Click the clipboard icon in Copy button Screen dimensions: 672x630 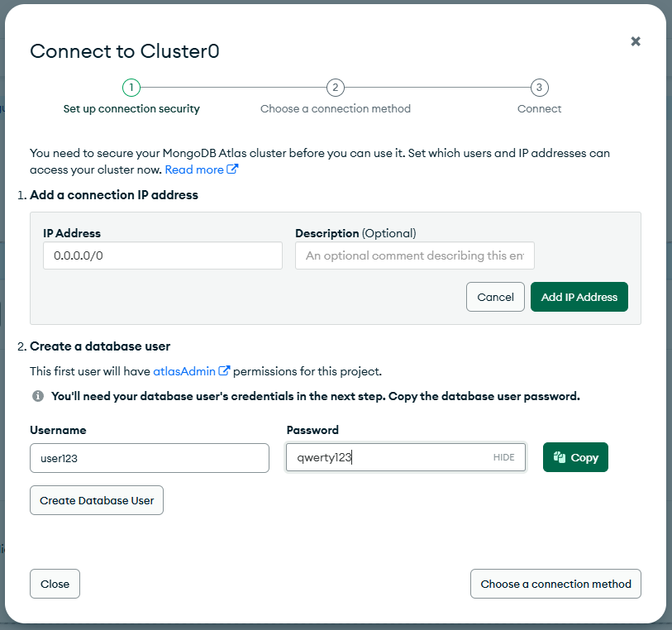pyautogui.click(x=560, y=457)
